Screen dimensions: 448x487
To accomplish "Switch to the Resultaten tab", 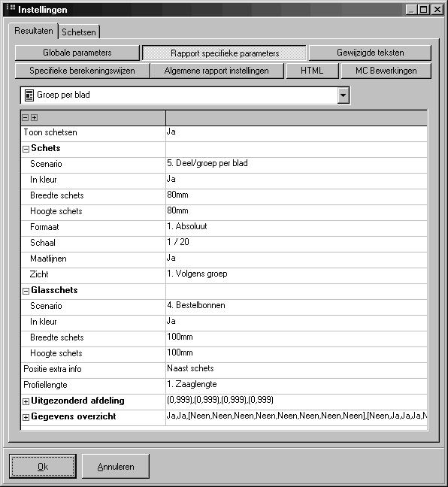I will point(34,31).
